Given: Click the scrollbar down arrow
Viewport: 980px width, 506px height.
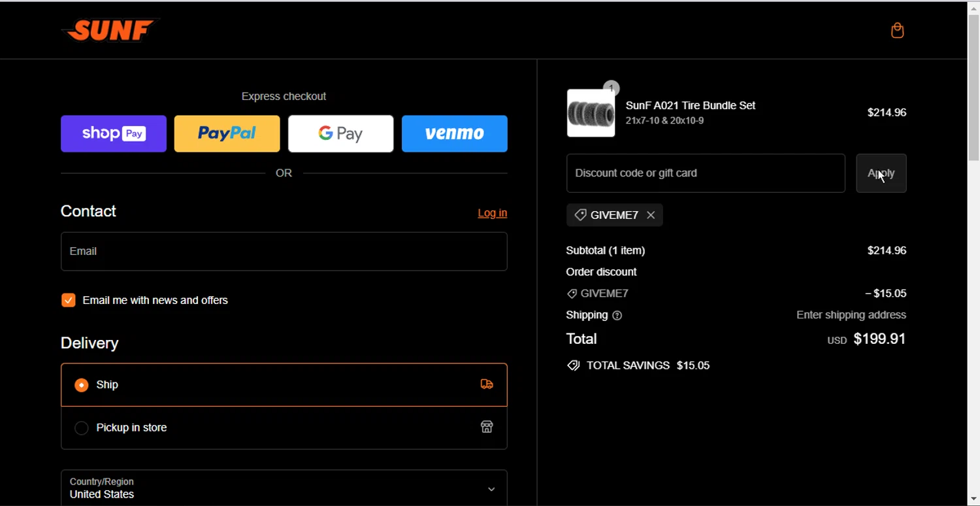Looking at the screenshot, I should tap(973, 499).
